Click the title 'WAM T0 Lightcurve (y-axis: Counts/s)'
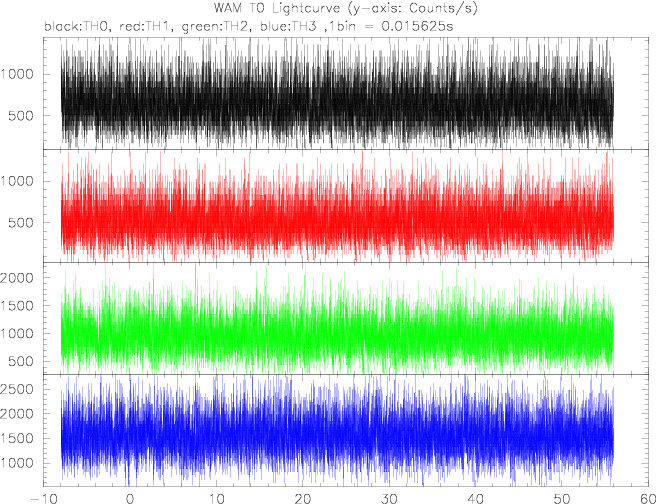The width and height of the screenshot is (657, 504). click(345, 8)
